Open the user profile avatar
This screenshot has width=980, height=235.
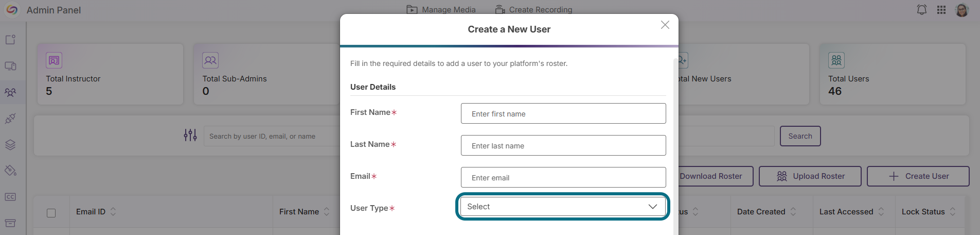(962, 10)
